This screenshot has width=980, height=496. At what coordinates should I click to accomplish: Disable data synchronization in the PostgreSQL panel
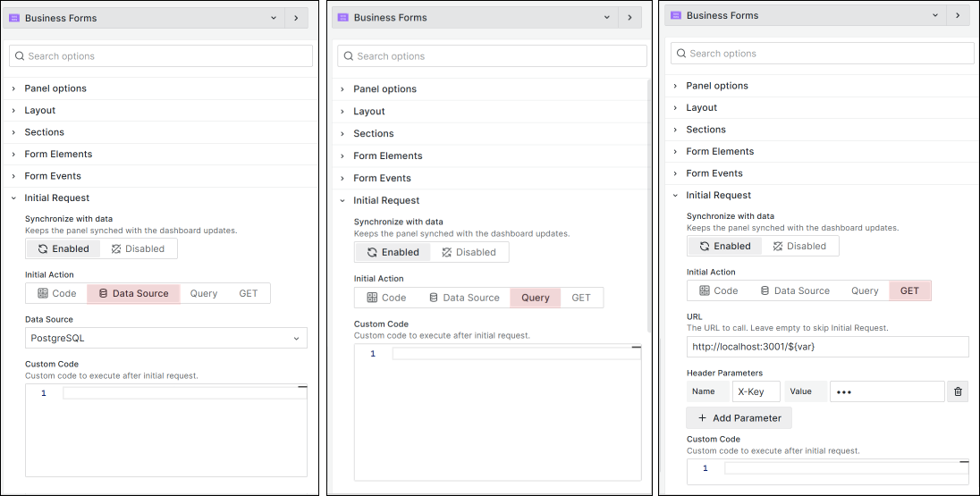[137, 248]
